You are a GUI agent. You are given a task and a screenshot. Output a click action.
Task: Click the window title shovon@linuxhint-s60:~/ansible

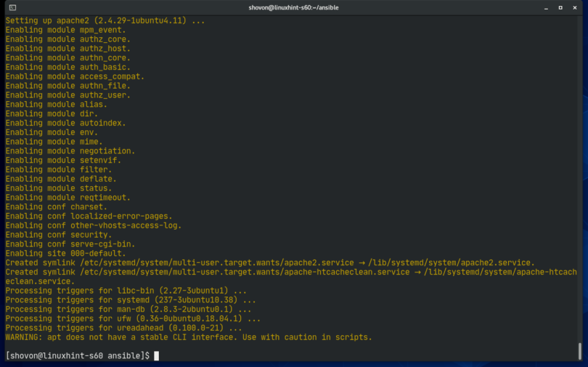(x=293, y=7)
